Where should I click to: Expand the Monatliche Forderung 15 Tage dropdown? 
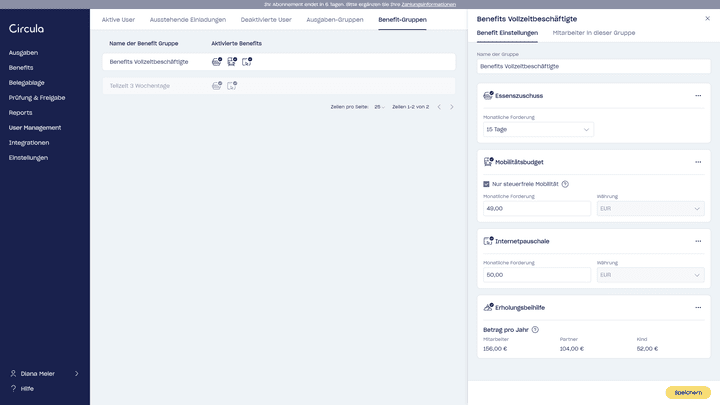(537, 129)
